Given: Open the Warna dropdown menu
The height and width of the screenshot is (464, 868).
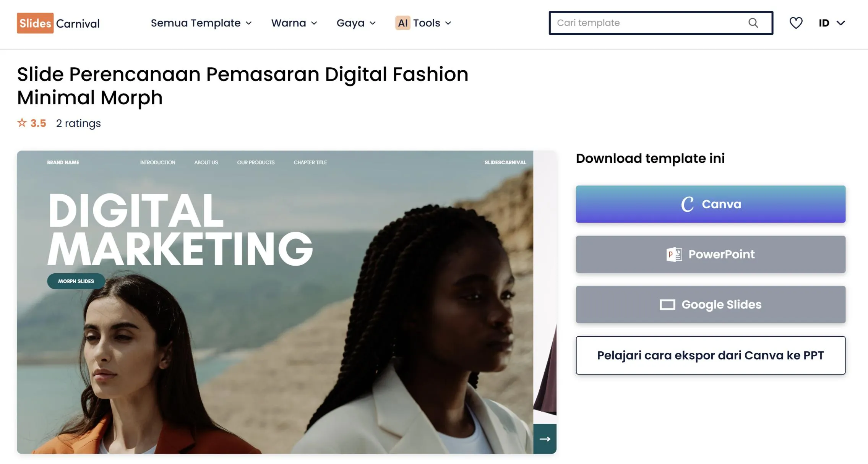Looking at the screenshot, I should click(294, 23).
